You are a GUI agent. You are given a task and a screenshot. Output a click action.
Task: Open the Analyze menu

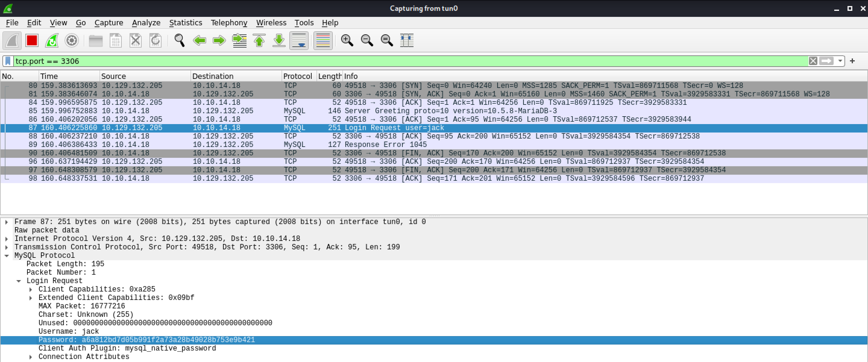146,23
